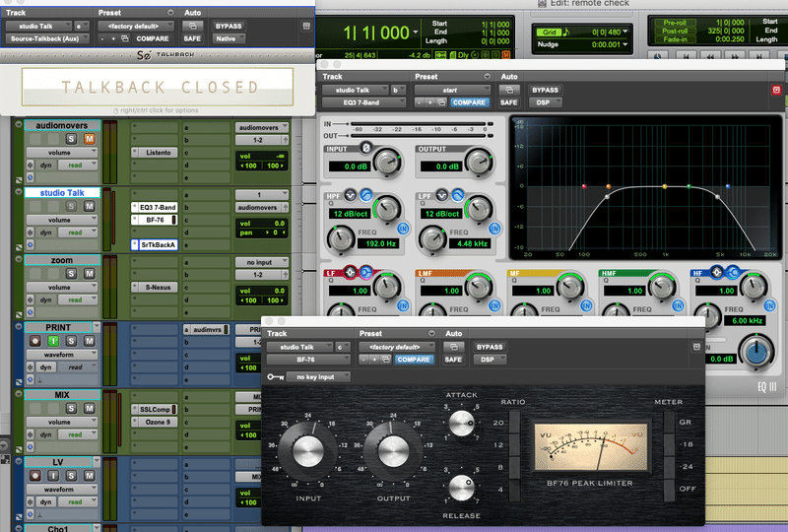Click the target icon in EQ3 window
This screenshot has width=788, height=532.
tap(776, 90)
